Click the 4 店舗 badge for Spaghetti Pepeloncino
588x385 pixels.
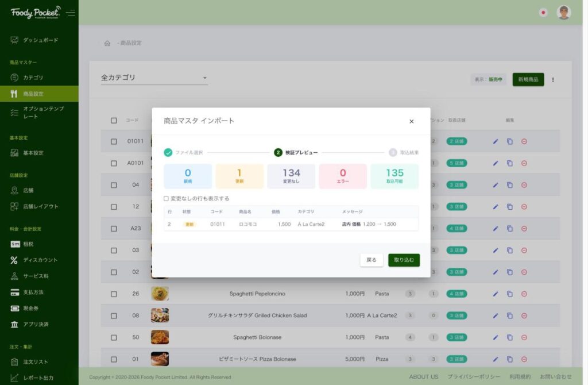click(457, 294)
